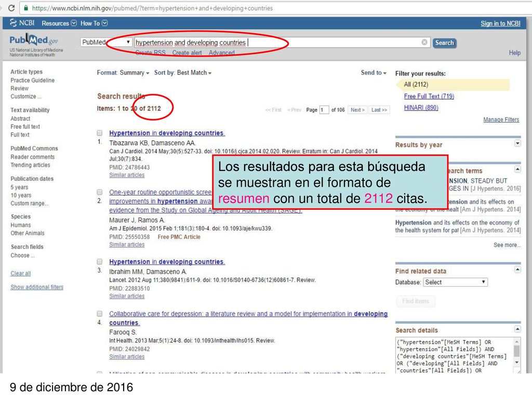Clear the search box with the X icon
The height and width of the screenshot is (399, 532).
point(424,42)
